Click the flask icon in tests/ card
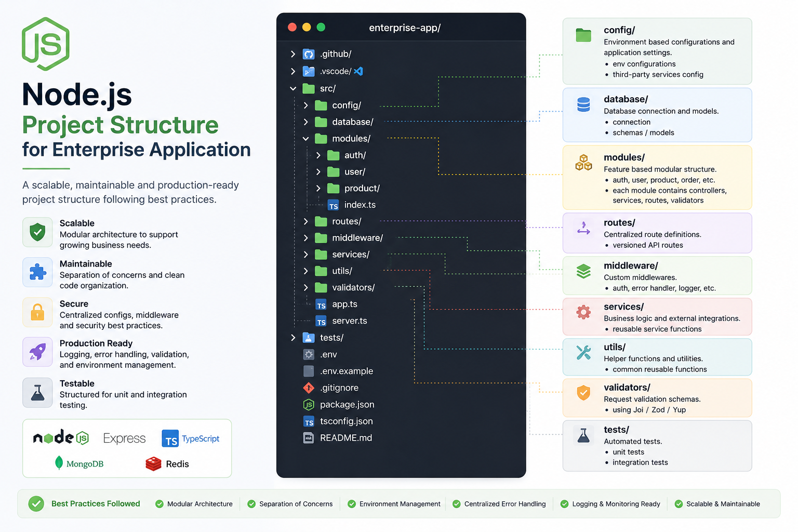This screenshot has width=798, height=532. (583, 435)
